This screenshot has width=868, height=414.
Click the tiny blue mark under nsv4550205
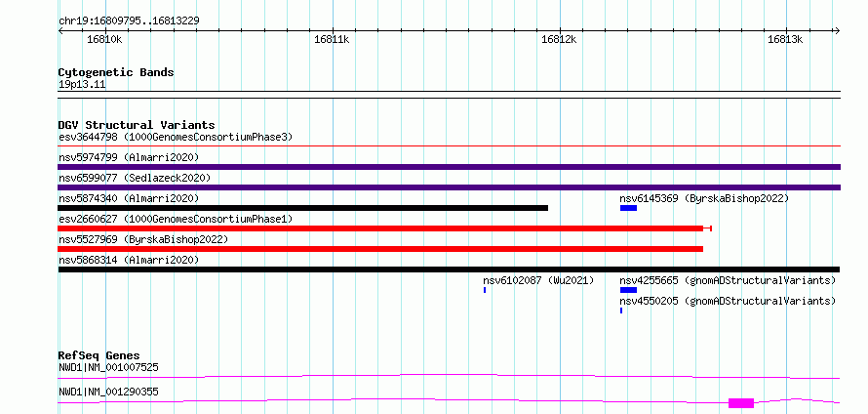[621, 310]
